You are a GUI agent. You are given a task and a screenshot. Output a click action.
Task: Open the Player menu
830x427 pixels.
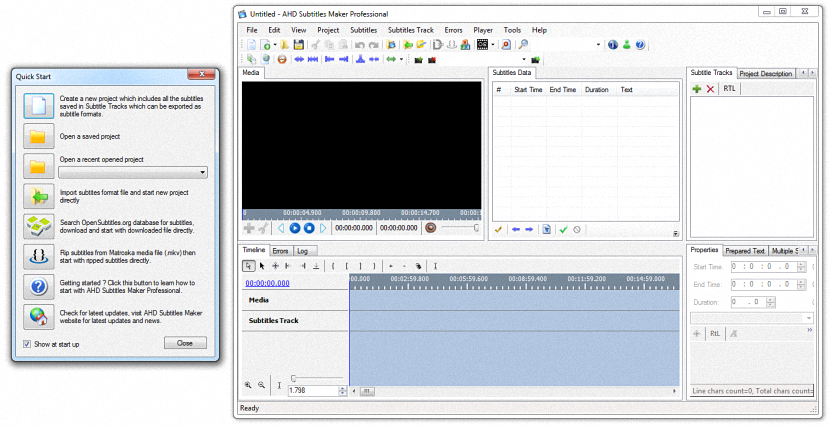(x=483, y=30)
